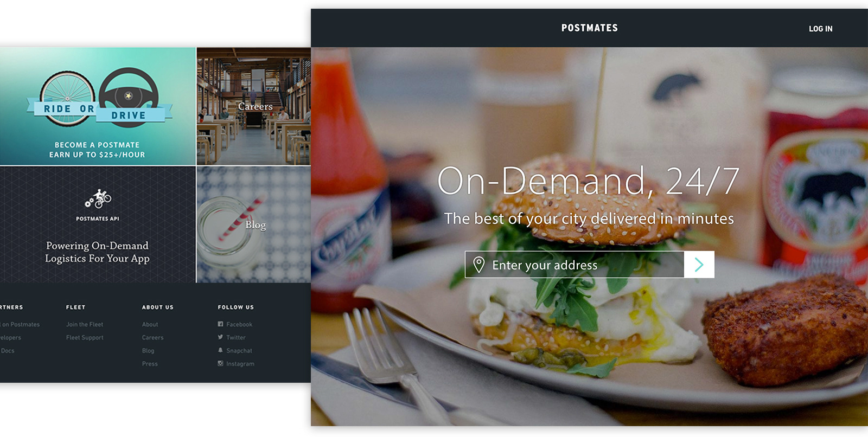Click the Facebook icon under Follow Us
The image size is (868, 437).
pyautogui.click(x=220, y=324)
